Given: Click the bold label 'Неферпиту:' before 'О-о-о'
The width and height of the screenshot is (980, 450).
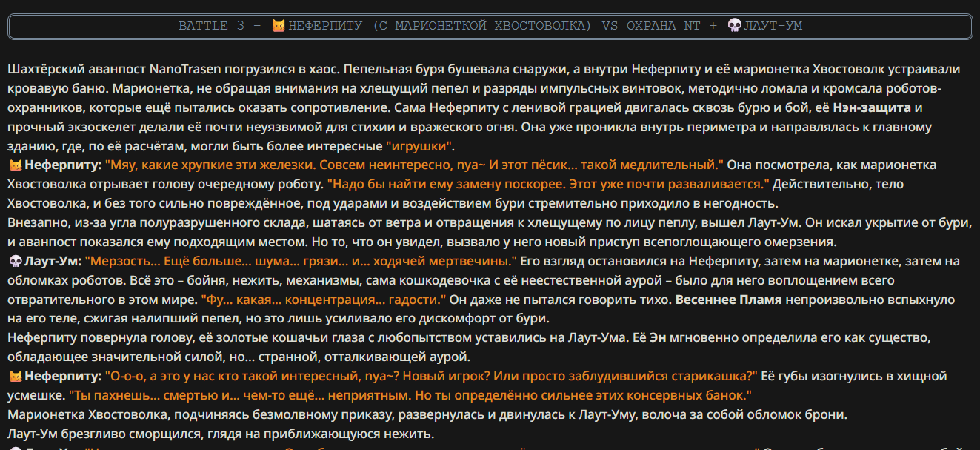Looking at the screenshot, I should click(63, 377).
